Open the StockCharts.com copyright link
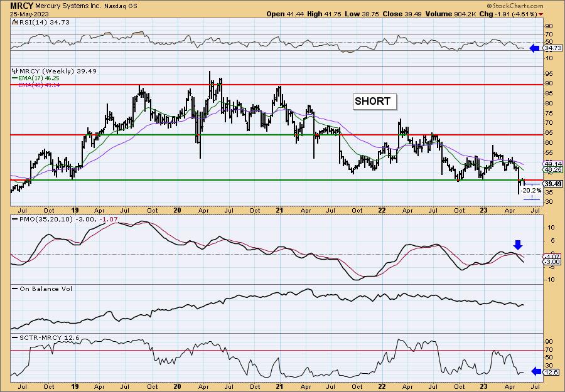The width and height of the screenshot is (565, 392). pyautogui.click(x=515, y=6)
